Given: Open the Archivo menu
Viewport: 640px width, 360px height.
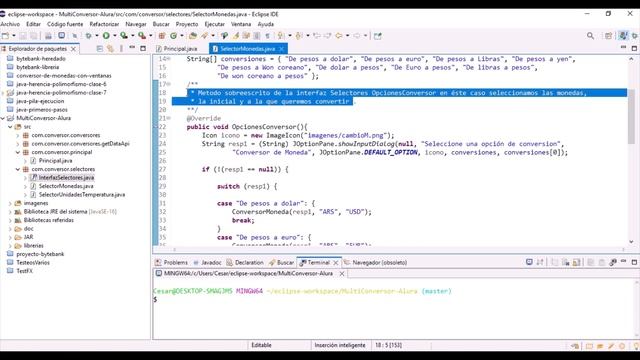Looking at the screenshot, I should (10, 24).
